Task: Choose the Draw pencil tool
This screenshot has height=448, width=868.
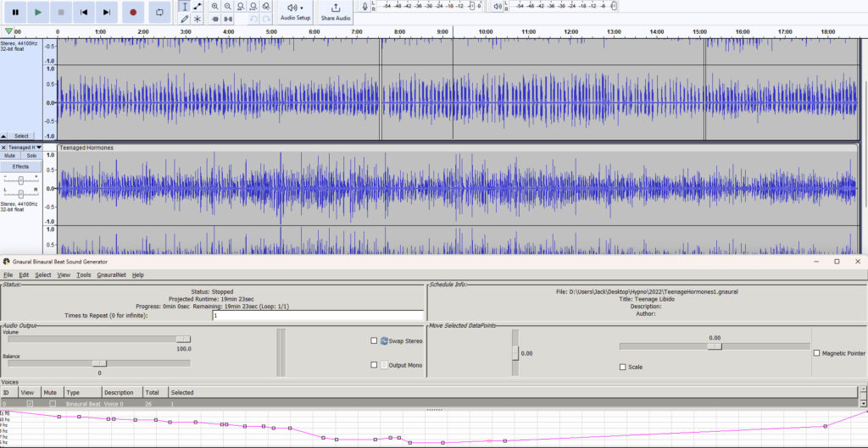Action: 184,19
